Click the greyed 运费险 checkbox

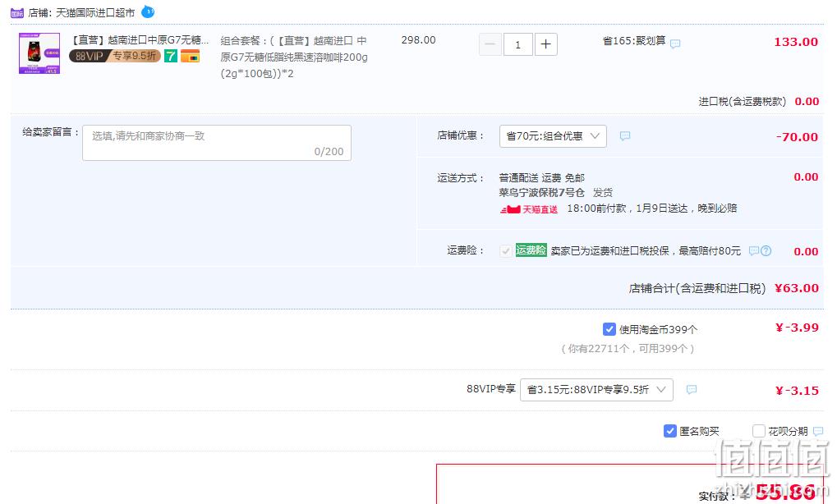(x=505, y=250)
